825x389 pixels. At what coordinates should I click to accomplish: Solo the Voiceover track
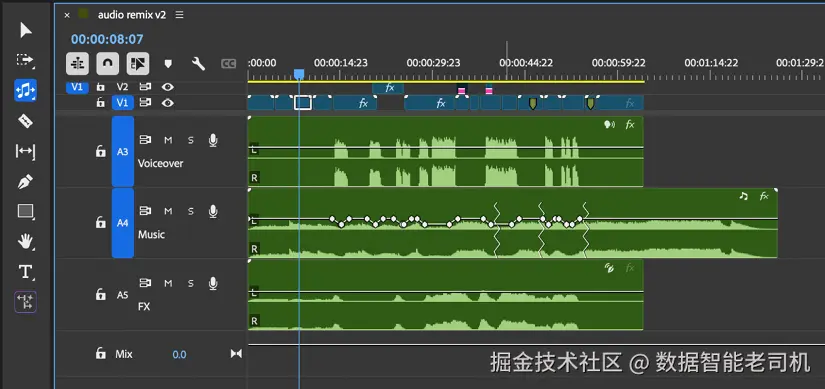(x=191, y=140)
